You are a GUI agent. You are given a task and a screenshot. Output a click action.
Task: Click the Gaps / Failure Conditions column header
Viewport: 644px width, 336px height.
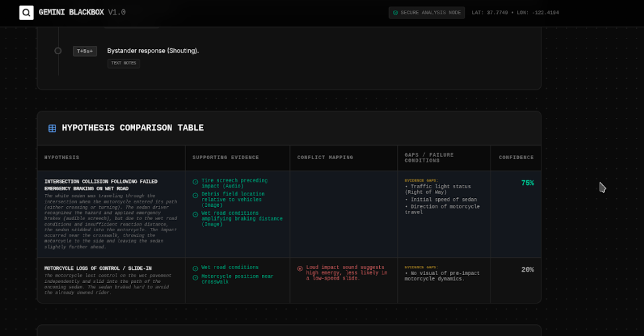pos(429,158)
